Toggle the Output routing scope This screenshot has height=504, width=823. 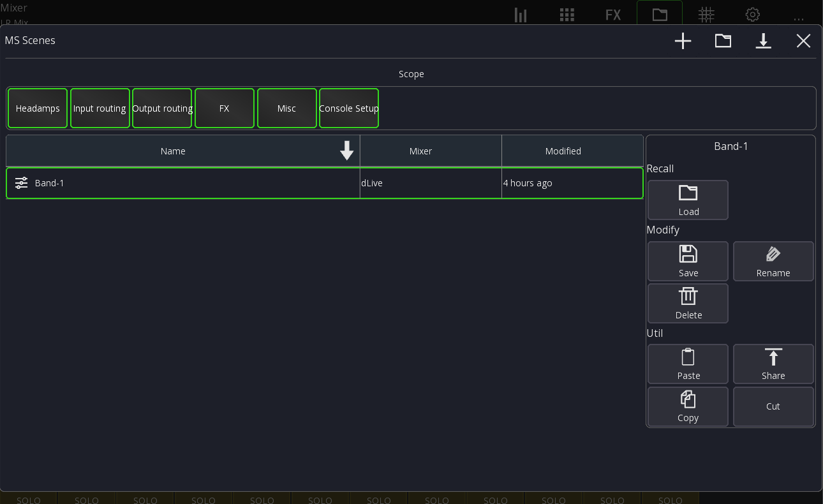(x=162, y=108)
